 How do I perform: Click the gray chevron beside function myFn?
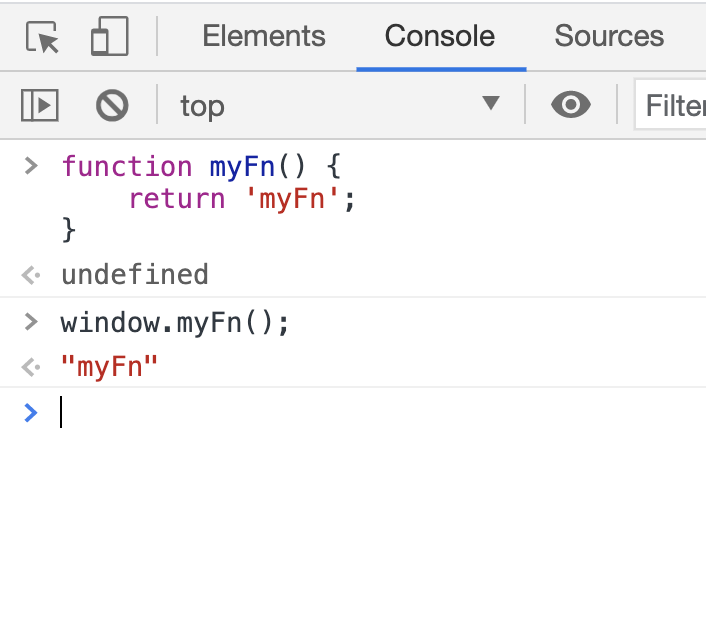[31, 166]
